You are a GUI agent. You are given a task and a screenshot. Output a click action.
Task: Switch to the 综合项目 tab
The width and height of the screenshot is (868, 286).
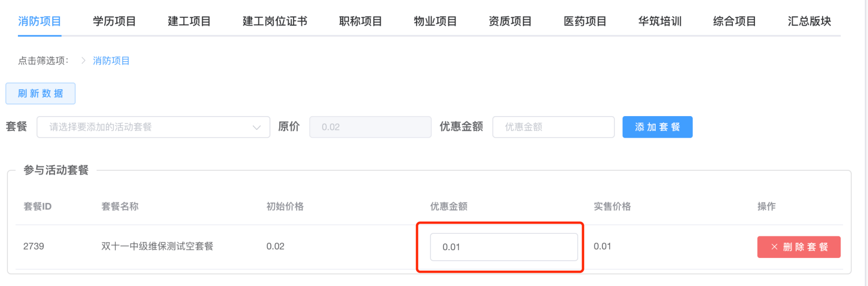coord(734,22)
